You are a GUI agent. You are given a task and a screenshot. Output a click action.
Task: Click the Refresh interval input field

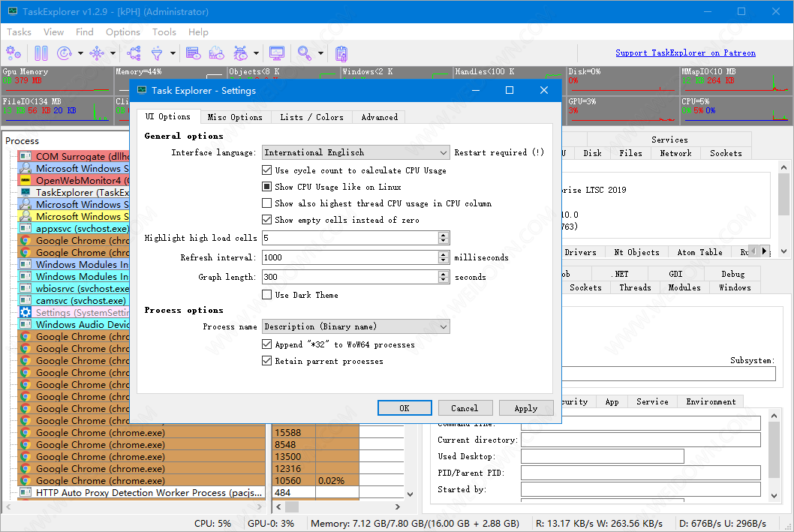[350, 257]
